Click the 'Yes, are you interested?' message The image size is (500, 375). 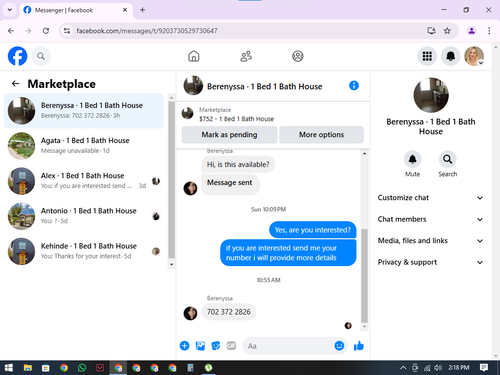tap(313, 230)
